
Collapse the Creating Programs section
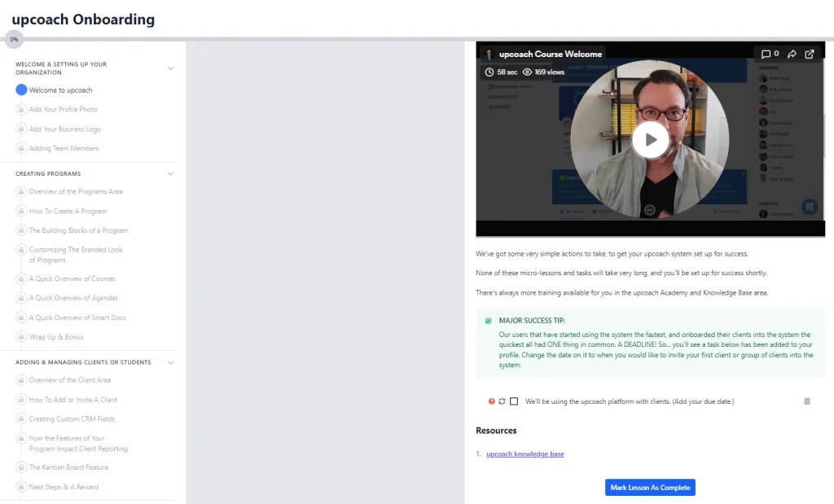click(x=170, y=173)
